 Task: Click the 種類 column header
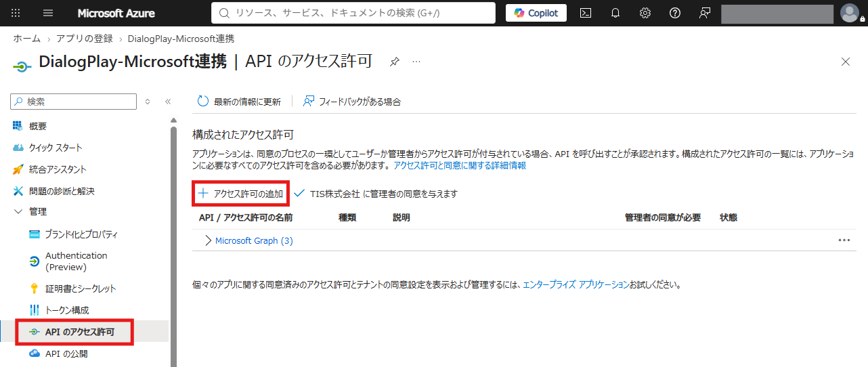[x=347, y=218]
